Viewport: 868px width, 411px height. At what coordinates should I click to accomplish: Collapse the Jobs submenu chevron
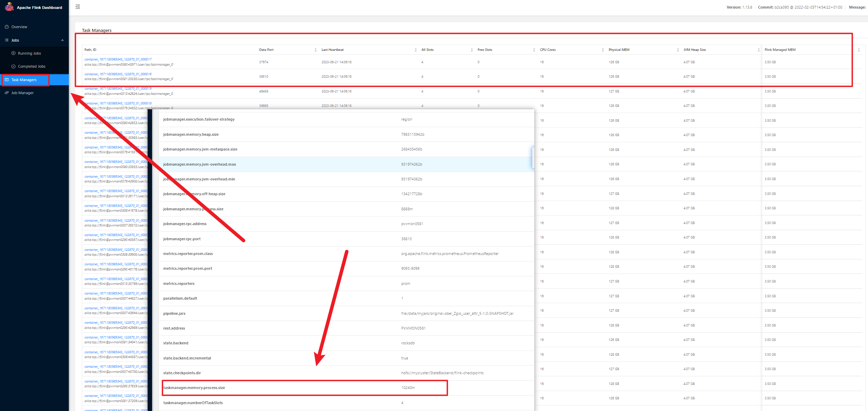tap(62, 40)
